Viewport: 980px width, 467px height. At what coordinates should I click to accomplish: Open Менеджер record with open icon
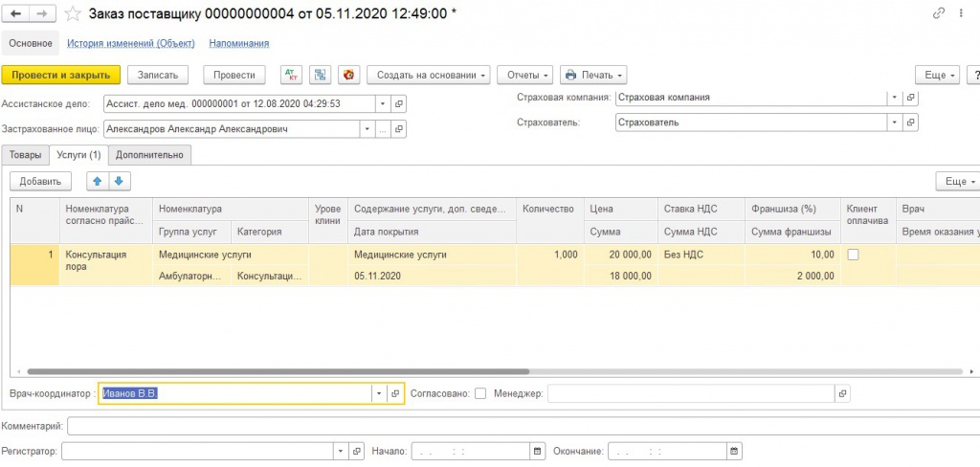click(842, 394)
